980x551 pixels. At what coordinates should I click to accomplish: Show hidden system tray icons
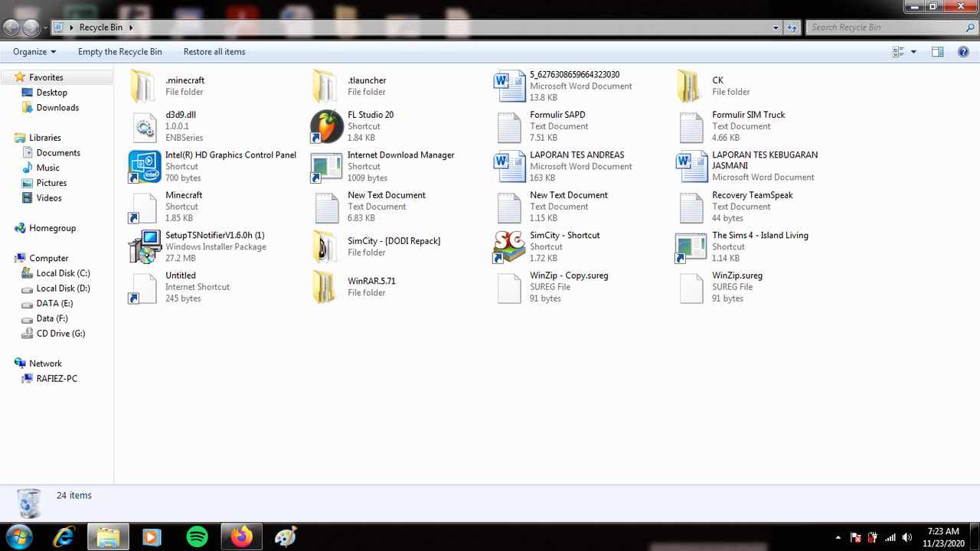(x=838, y=537)
